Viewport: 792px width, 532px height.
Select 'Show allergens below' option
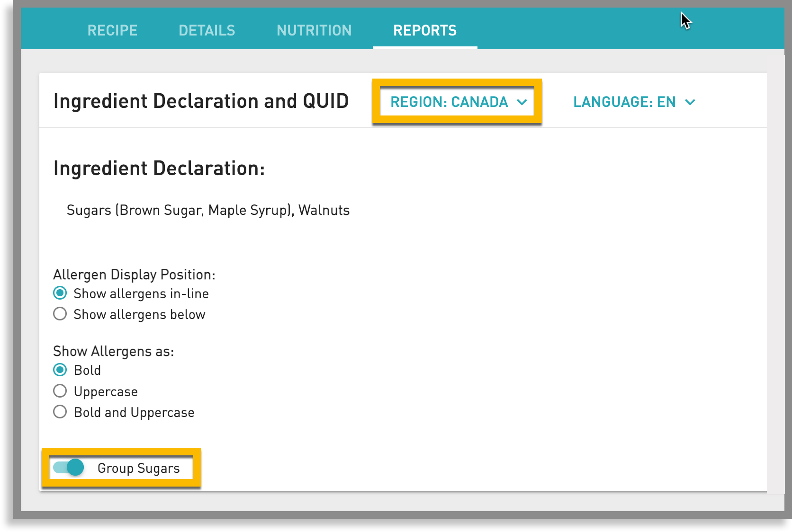pos(60,313)
